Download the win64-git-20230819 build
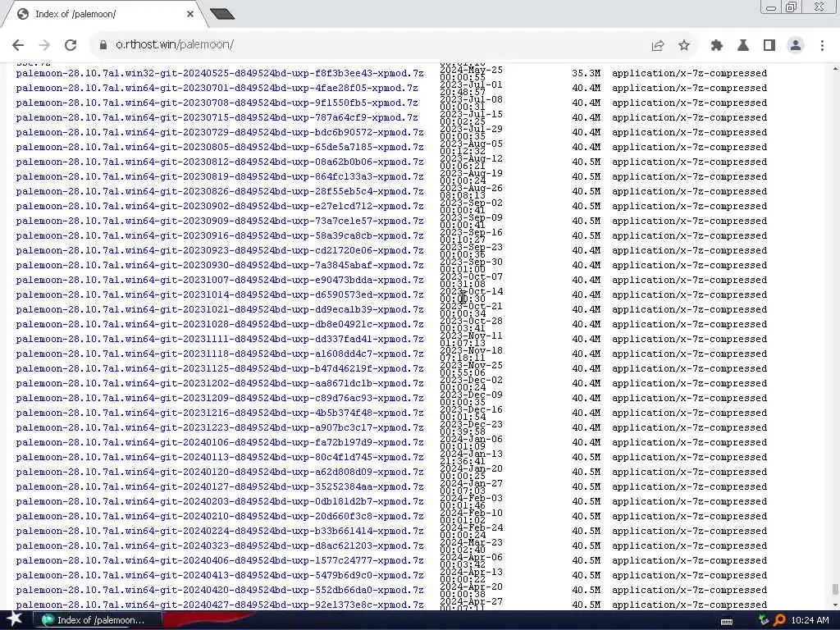This screenshot has width=840, height=630. tap(220, 176)
